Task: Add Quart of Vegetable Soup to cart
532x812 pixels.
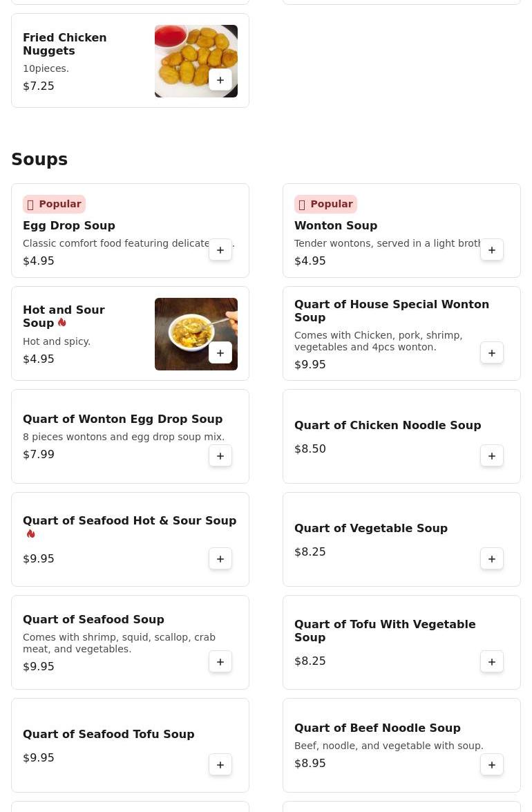Action: (x=492, y=559)
